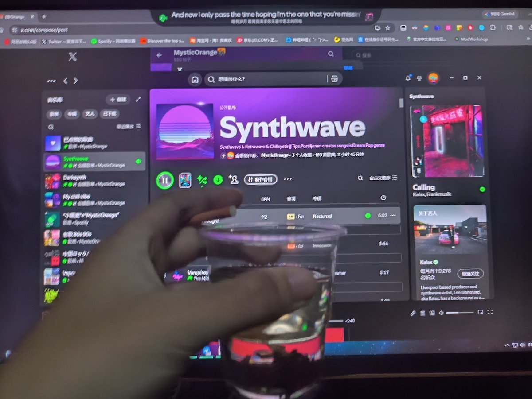Click the MysticOrange creator name link
The image size is (532, 399).
274,155
